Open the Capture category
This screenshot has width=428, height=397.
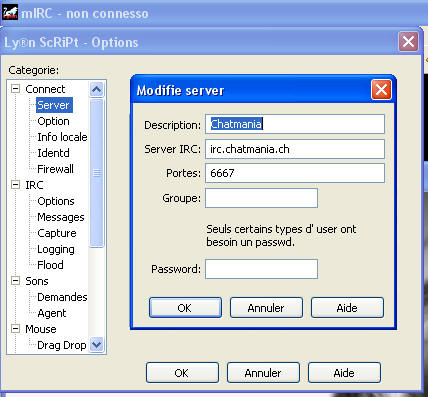[57, 233]
